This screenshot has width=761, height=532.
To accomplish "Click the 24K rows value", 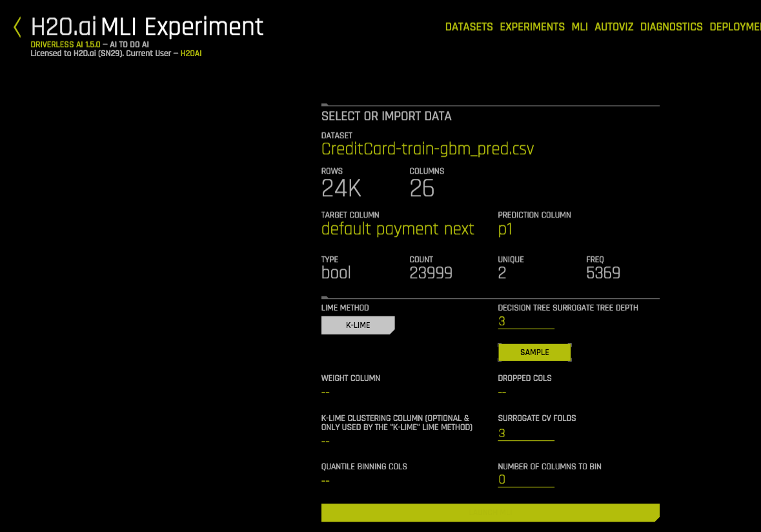I will 341,189.
